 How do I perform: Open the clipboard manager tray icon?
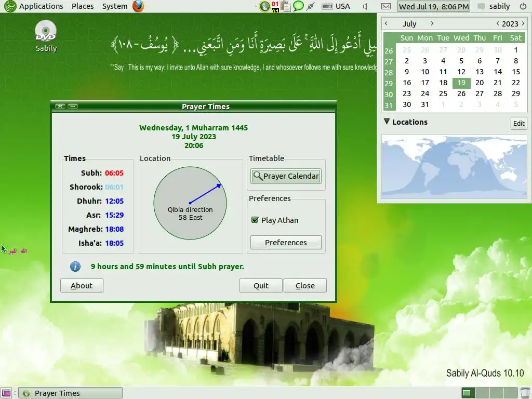tap(286, 6)
